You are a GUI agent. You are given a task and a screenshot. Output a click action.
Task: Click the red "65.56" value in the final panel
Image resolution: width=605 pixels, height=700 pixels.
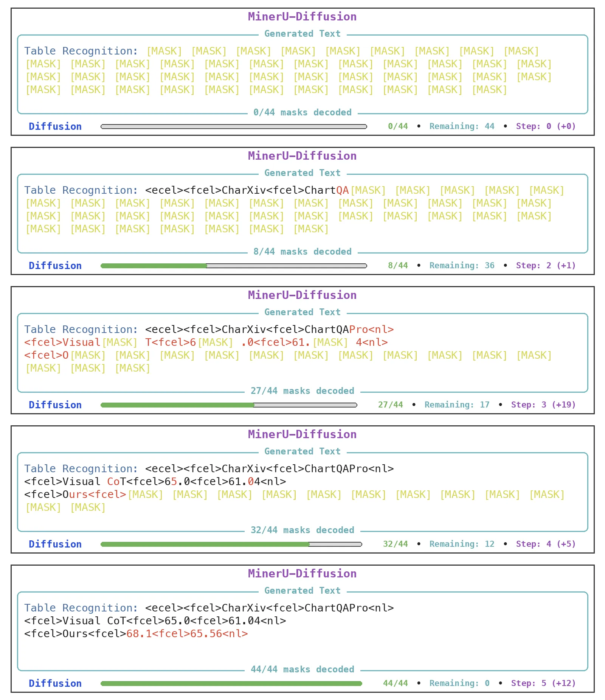click(206, 634)
